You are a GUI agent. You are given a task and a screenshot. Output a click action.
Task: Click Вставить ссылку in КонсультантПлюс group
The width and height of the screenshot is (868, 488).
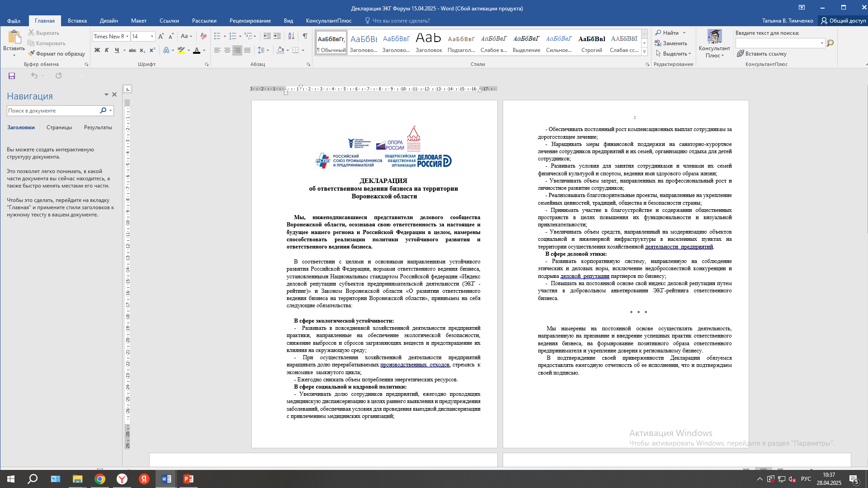click(x=762, y=54)
